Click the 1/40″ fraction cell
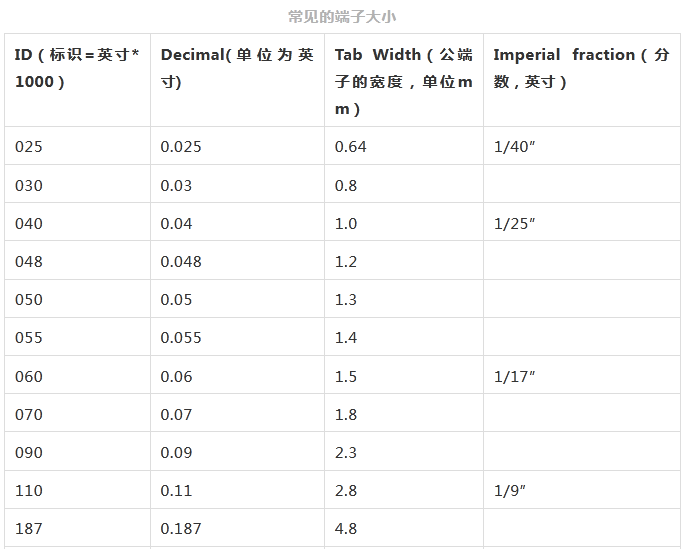The height and width of the screenshot is (549, 686). pos(514,147)
